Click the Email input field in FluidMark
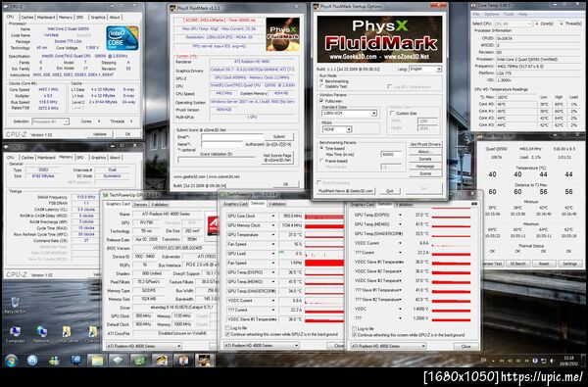This screenshot has width=588, height=387. tap(231, 137)
